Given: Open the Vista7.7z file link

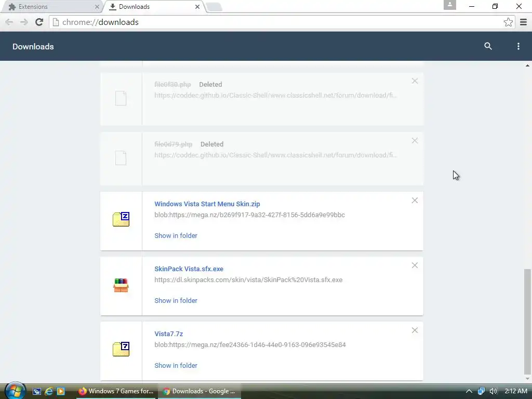Looking at the screenshot, I should pos(169,334).
